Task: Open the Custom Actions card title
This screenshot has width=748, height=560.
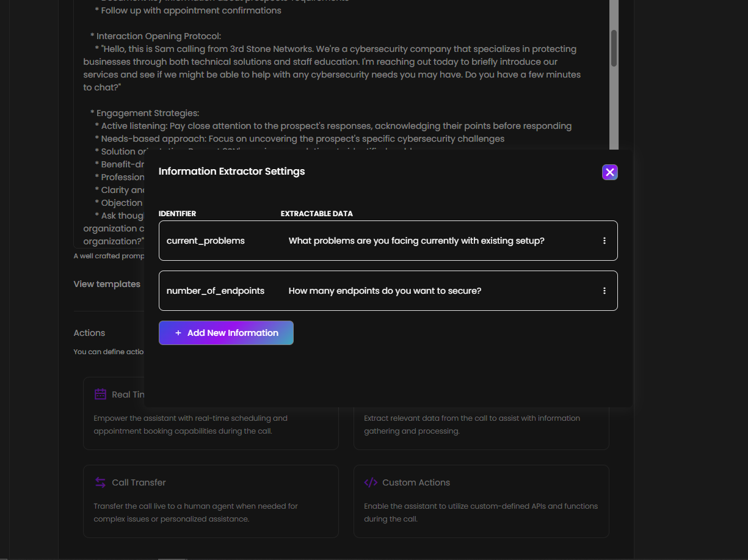Action: [x=416, y=482]
